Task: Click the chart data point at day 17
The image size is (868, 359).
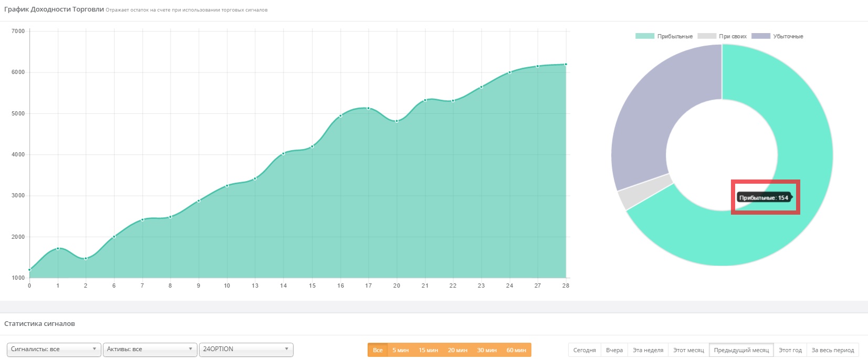Action: click(x=368, y=108)
